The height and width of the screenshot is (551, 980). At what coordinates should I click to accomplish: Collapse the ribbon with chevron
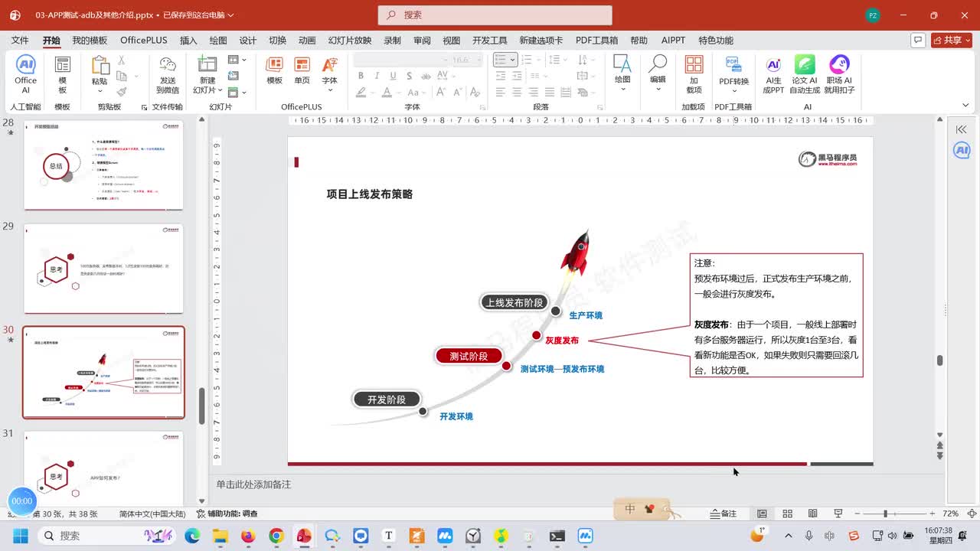click(966, 107)
